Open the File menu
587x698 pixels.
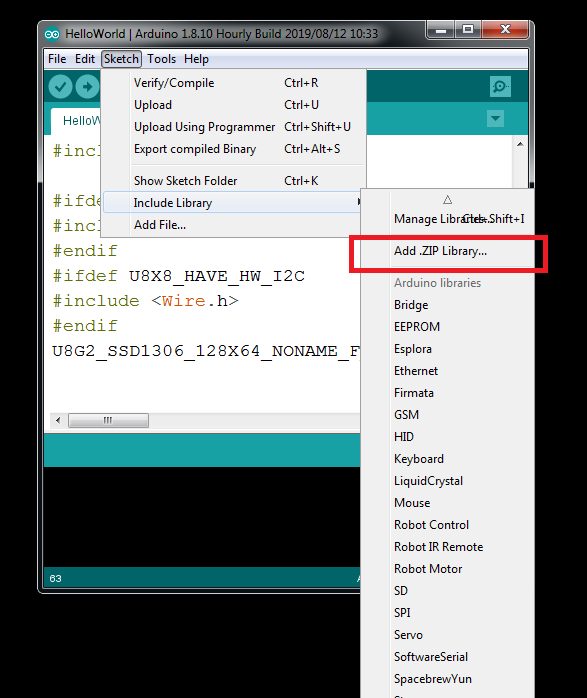57,59
